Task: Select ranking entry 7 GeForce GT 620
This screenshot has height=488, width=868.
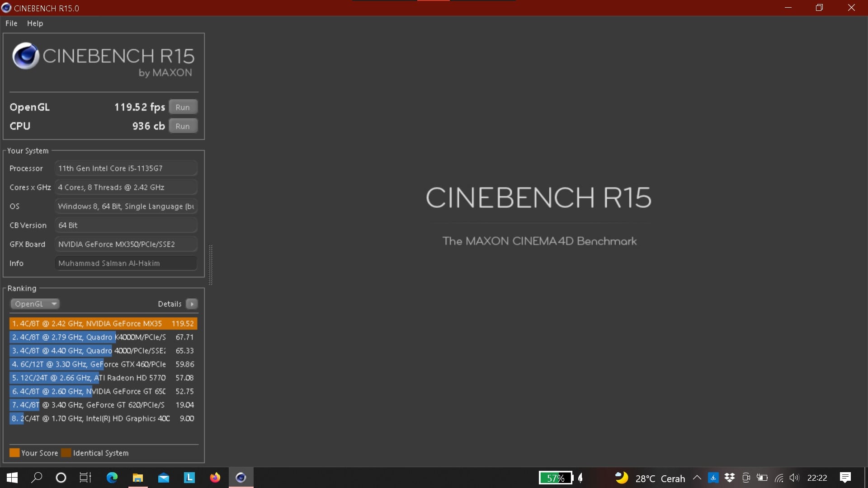Action: pyautogui.click(x=103, y=405)
